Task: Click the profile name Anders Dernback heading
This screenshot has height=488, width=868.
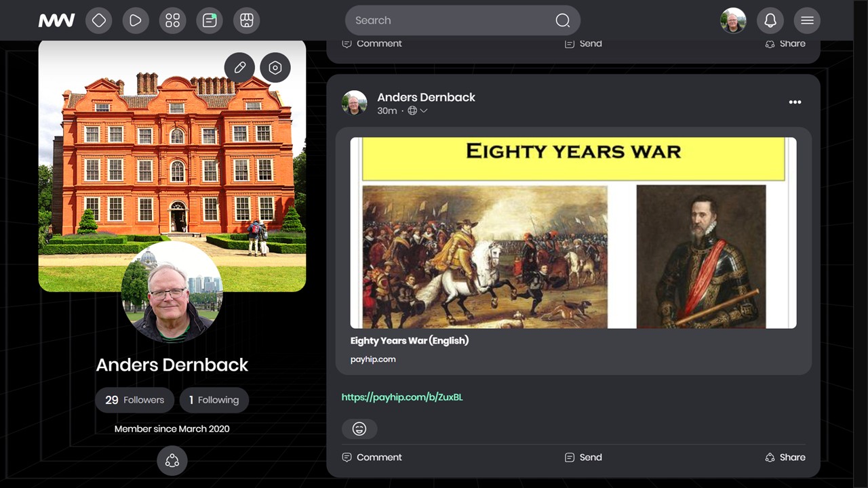Action: coord(172,365)
